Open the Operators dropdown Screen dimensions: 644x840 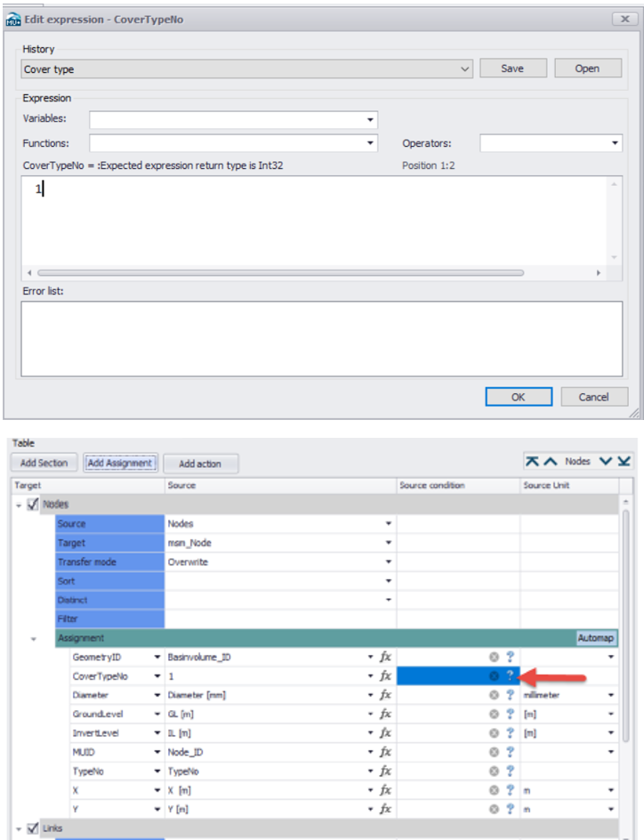pyautogui.click(x=615, y=143)
